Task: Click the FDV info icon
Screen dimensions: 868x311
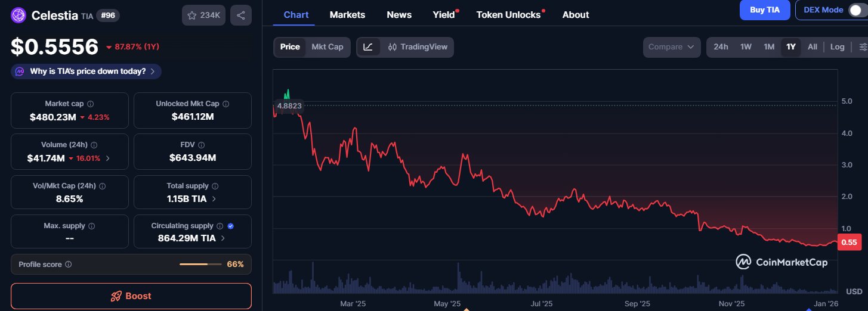Action: (201, 145)
